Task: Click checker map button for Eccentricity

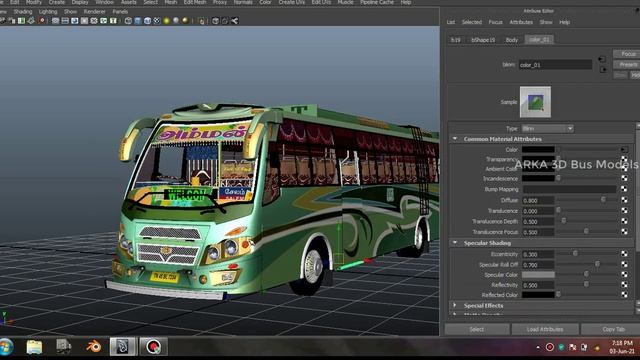Action: click(x=624, y=254)
